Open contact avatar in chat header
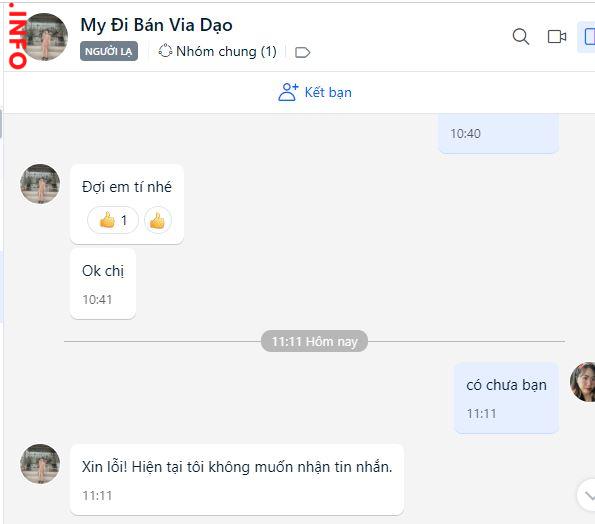 [45, 37]
